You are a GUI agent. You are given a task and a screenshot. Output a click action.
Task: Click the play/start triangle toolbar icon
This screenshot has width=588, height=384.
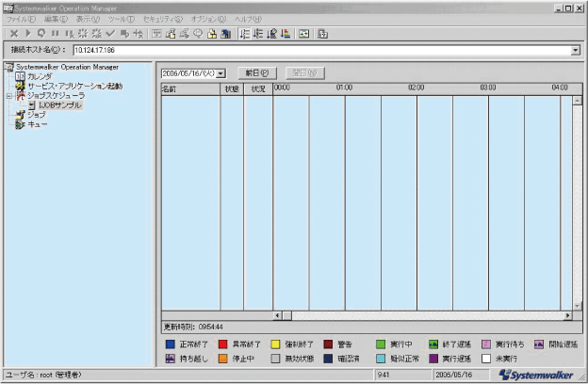27,34
